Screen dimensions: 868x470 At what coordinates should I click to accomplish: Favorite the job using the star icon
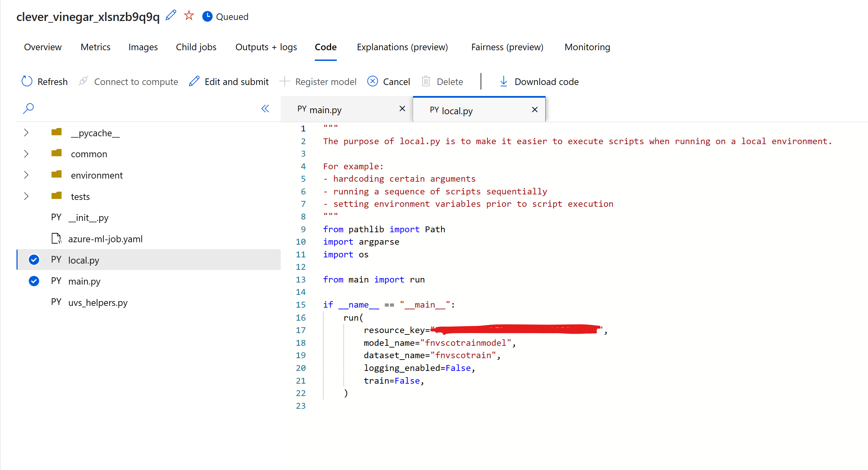click(189, 15)
